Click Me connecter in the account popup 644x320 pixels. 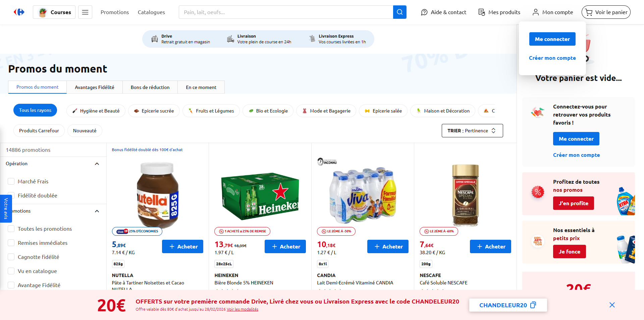552,39
